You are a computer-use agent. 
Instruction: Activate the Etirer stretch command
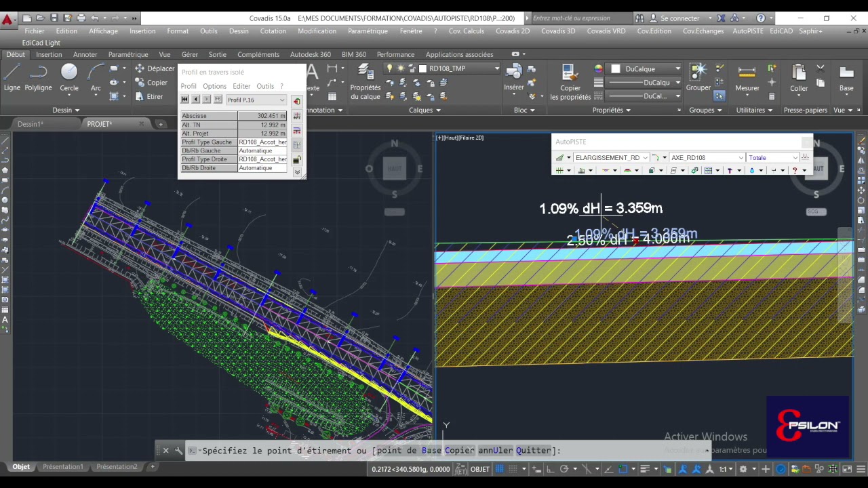click(149, 96)
